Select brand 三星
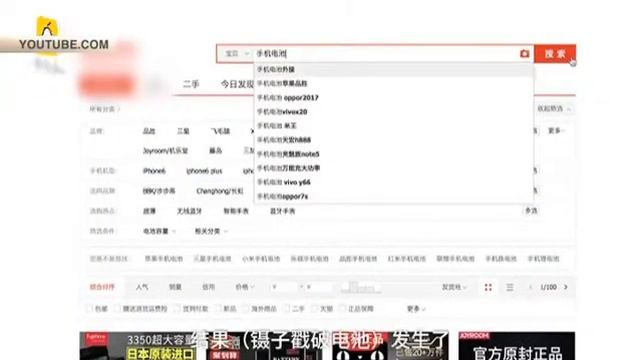Screen dimensions: 640x360 point(183,131)
